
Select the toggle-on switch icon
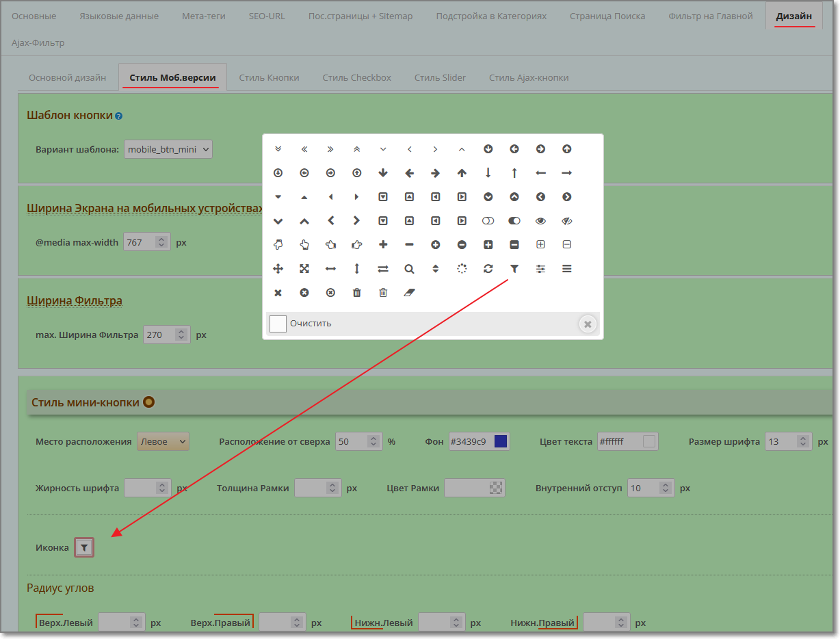pyautogui.click(x=514, y=221)
